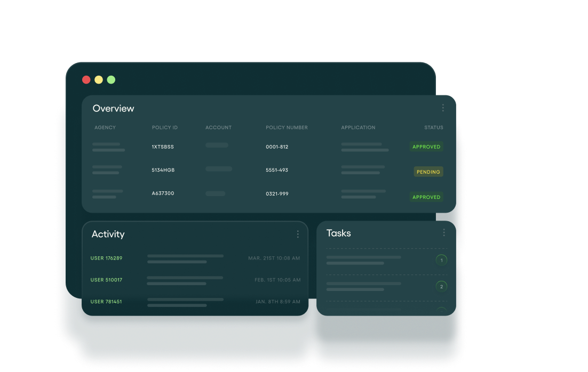Select the task numbered 1 badge
The width and height of the screenshot is (588, 372).
pyautogui.click(x=441, y=260)
